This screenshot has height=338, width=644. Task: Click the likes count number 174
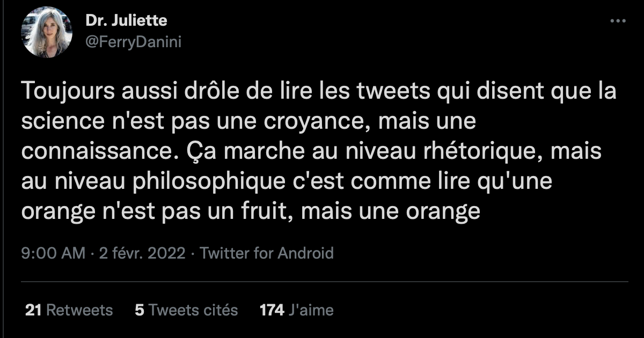click(x=272, y=310)
